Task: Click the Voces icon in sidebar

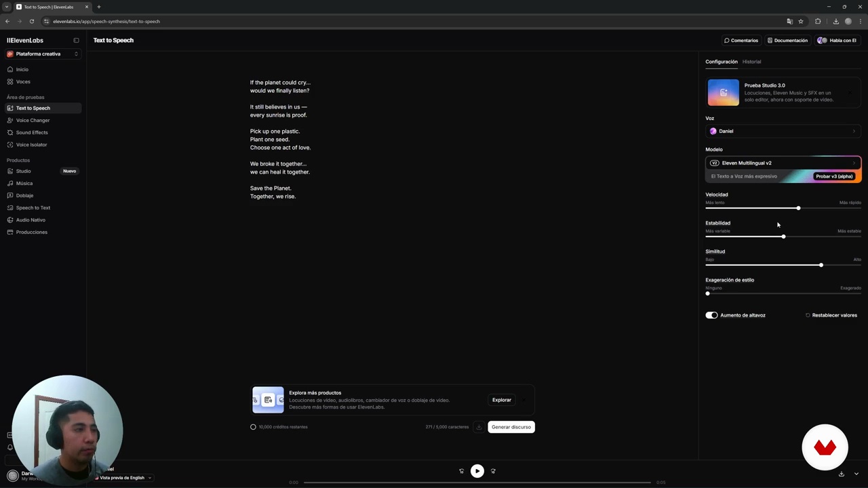Action: [10, 81]
